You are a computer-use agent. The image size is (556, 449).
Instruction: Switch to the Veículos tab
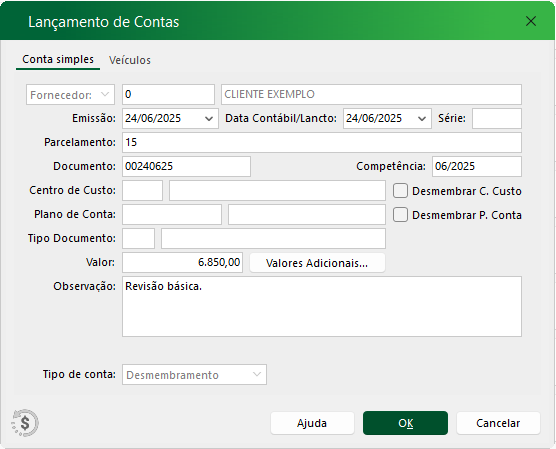click(130, 60)
